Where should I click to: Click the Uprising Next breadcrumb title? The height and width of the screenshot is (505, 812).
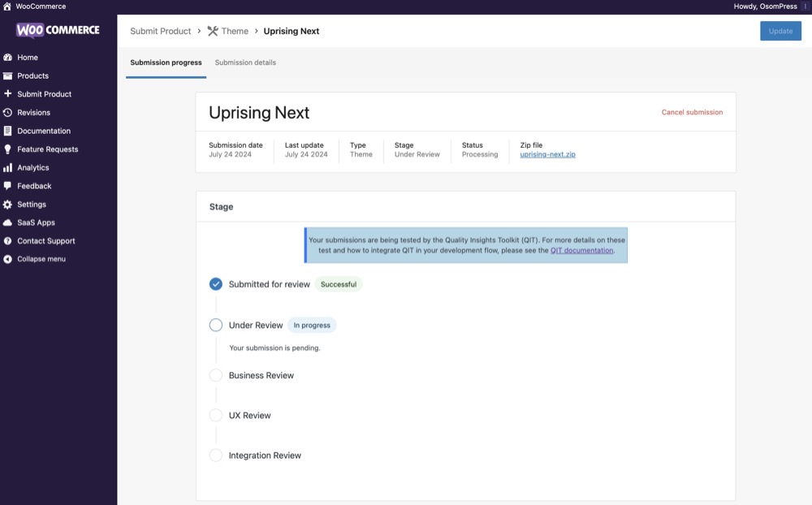click(291, 31)
